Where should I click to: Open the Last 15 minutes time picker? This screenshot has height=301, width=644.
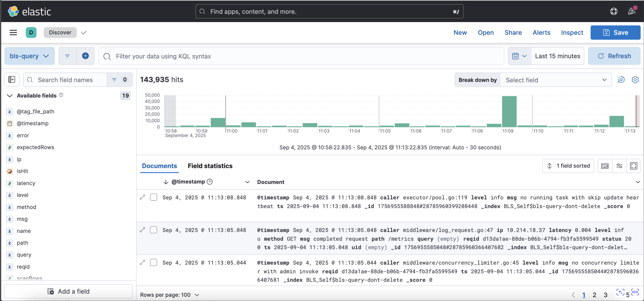[x=557, y=56]
